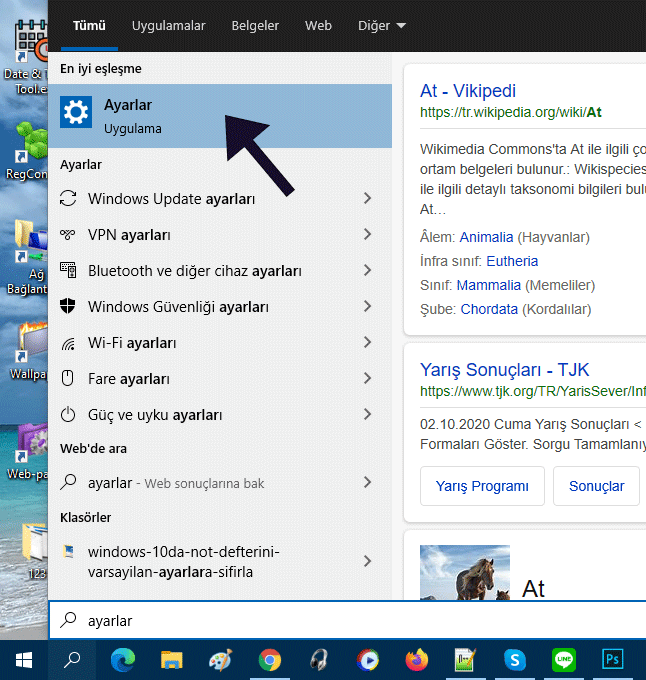The image size is (646, 680).
Task: Open the headphones app on the taskbar
Action: 319,660
